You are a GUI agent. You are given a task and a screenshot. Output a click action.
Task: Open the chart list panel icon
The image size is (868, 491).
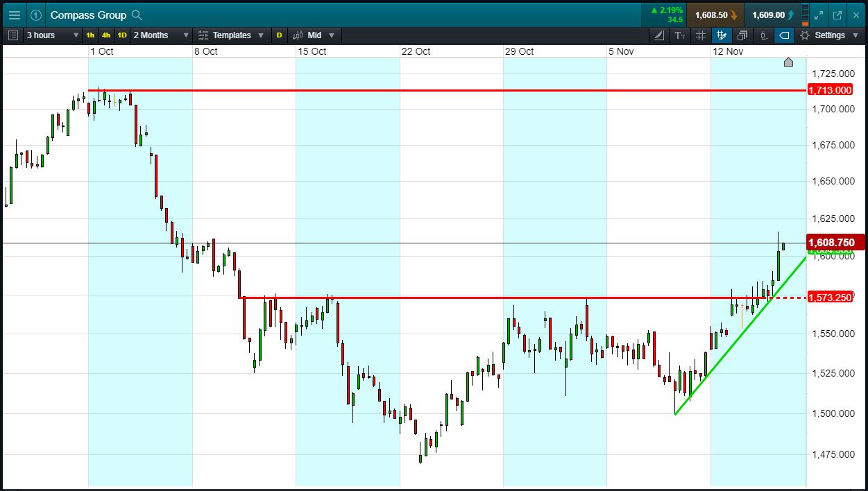coord(13,35)
